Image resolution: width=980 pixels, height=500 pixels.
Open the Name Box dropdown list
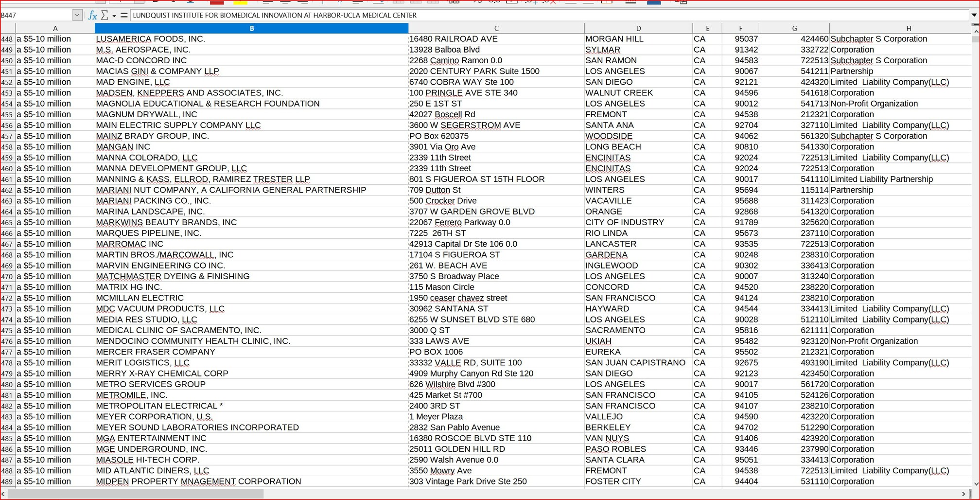[77, 15]
